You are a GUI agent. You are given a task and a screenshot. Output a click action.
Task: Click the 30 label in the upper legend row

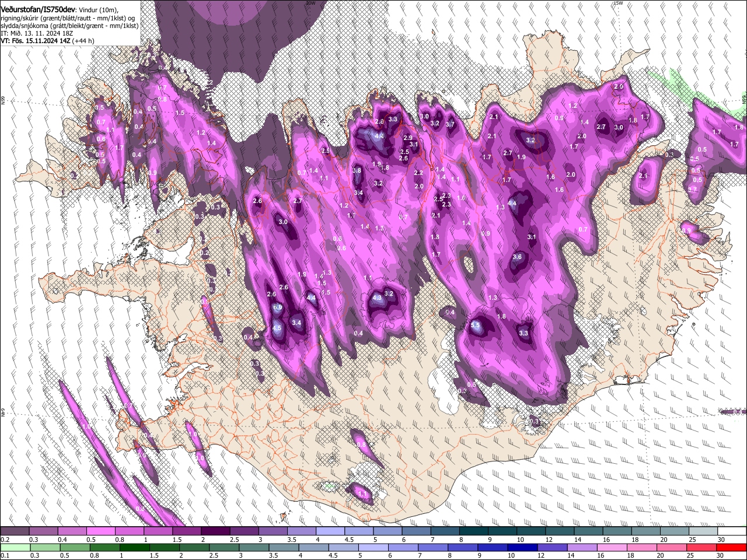click(x=720, y=540)
